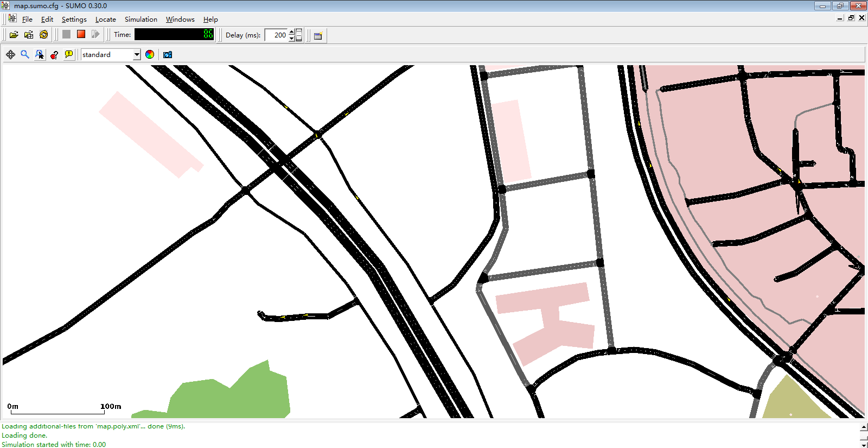Click the Delay value field
The height and width of the screenshot is (448, 868).
[277, 35]
